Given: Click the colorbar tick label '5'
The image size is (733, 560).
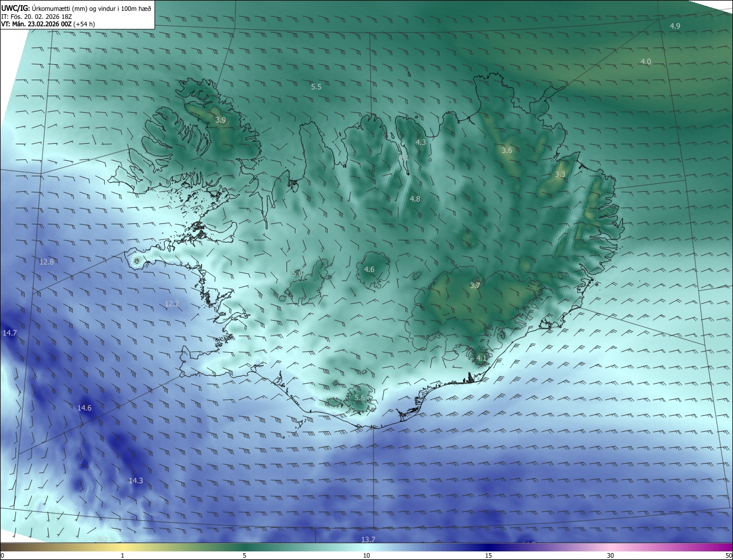Looking at the screenshot, I should pos(245,555).
